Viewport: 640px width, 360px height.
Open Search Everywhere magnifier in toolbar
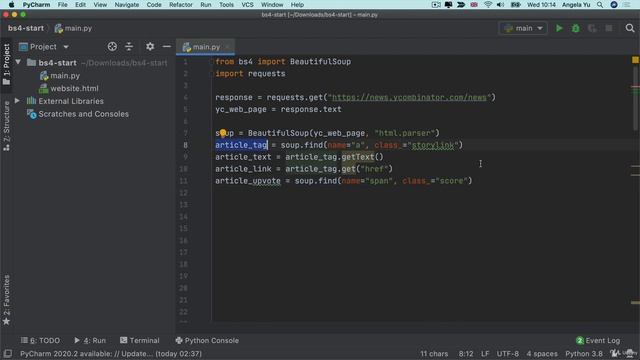click(x=630, y=28)
